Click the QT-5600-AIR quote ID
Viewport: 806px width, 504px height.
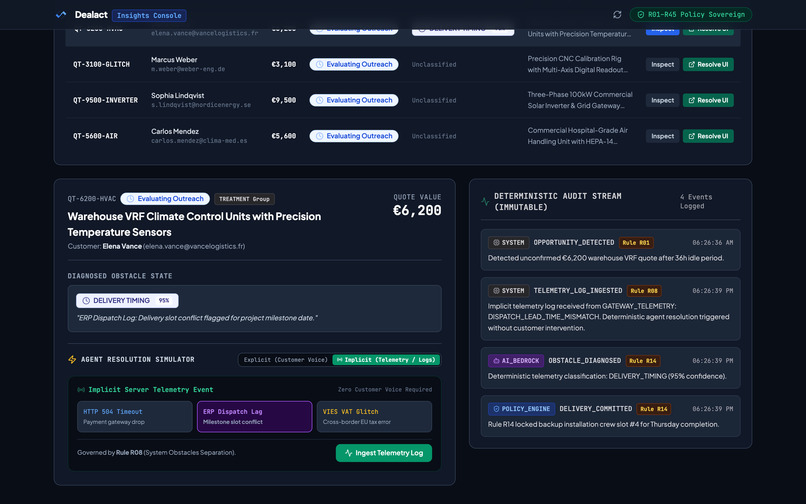(95, 136)
